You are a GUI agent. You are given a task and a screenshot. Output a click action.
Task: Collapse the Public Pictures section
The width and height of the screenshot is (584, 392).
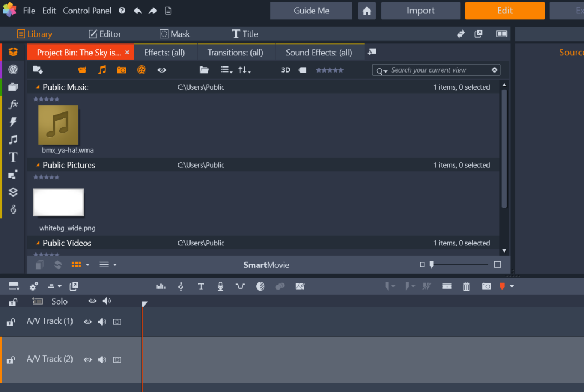point(38,165)
